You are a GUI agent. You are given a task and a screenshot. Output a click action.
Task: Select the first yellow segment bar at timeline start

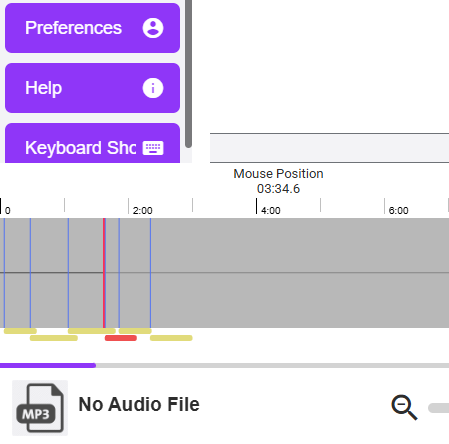click(x=20, y=331)
